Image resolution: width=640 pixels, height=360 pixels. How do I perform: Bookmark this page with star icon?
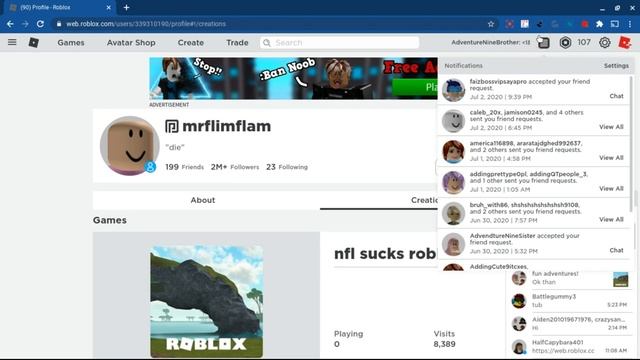coord(491,24)
